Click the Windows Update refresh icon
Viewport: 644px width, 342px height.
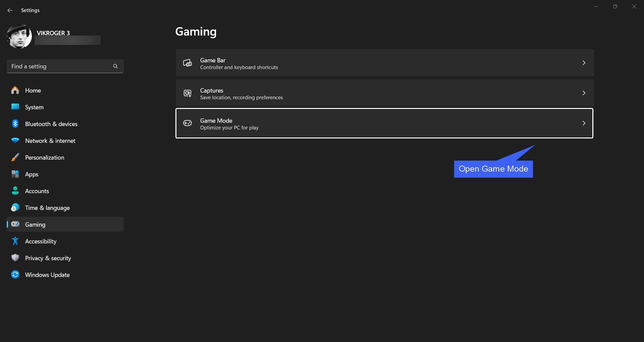click(x=15, y=275)
